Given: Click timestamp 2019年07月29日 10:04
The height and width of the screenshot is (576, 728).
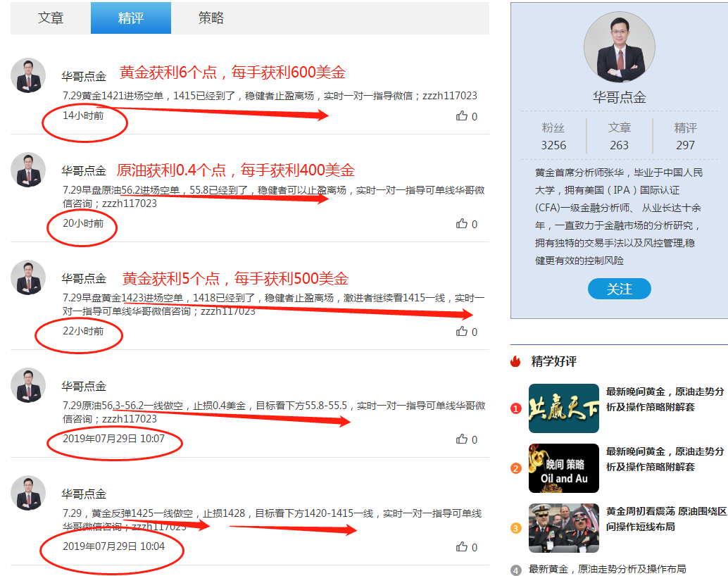Looking at the screenshot, I should [114, 546].
